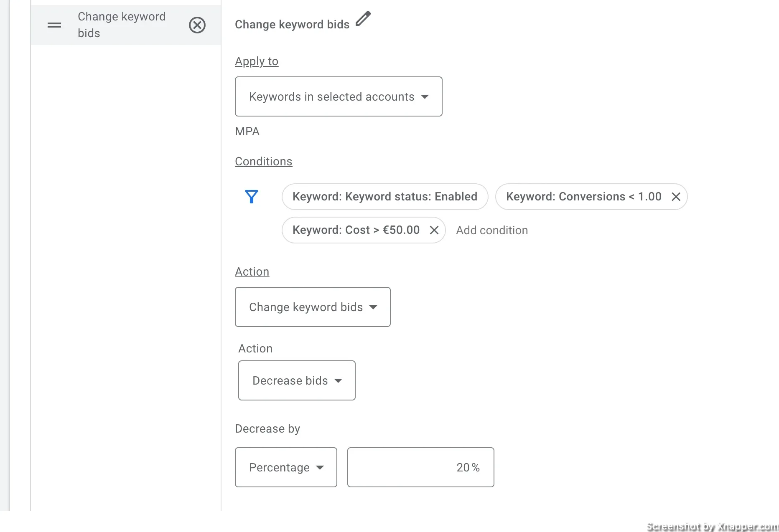Remove the Change keyword bids rule from sidebar
Image resolution: width=779 pixels, height=532 pixels.
coord(197,25)
